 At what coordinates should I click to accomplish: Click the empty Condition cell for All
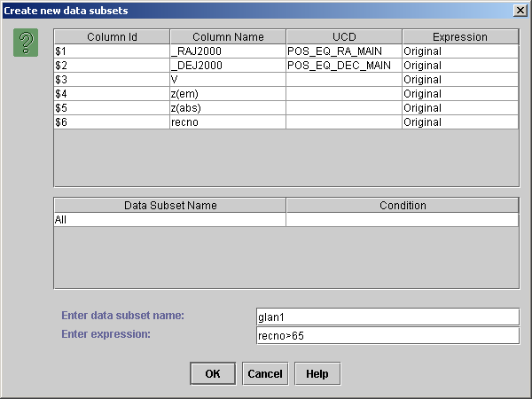pyautogui.click(x=403, y=220)
